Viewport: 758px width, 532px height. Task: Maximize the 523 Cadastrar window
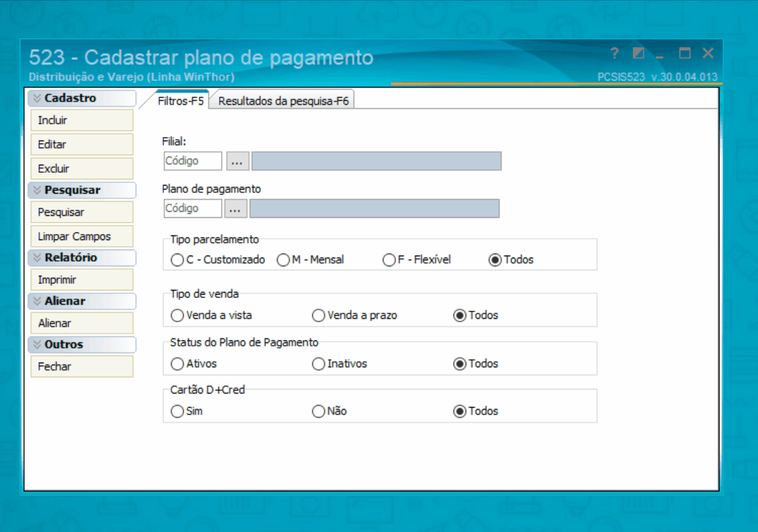(685, 53)
